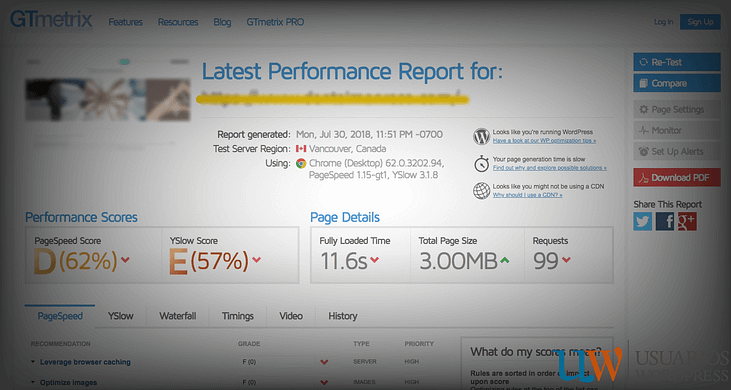
Task: Expand Leverage browser caching recommendation
Action: [x=85, y=362]
